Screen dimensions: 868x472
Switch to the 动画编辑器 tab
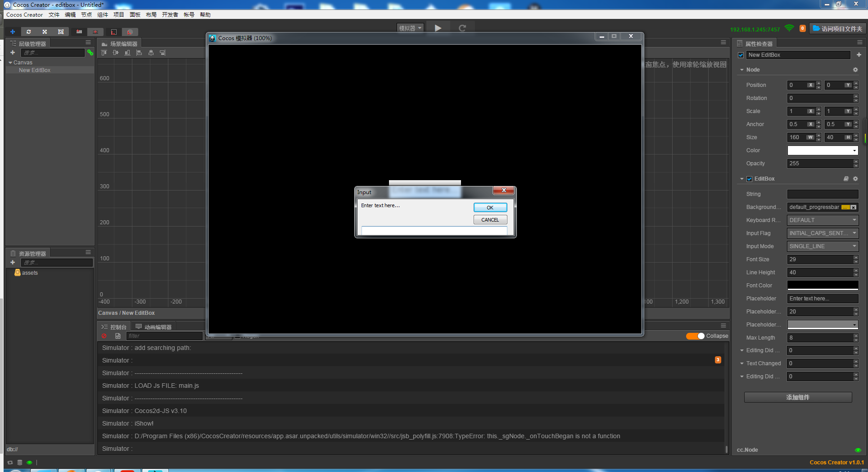pyautogui.click(x=154, y=327)
